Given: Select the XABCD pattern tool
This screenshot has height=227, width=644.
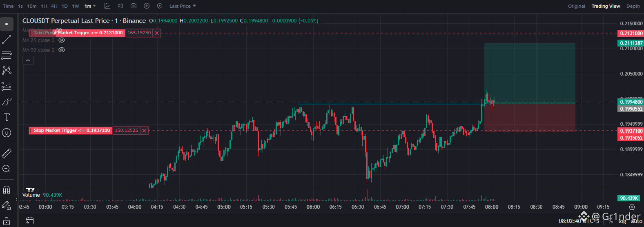Looking at the screenshot, I should click(x=7, y=71).
